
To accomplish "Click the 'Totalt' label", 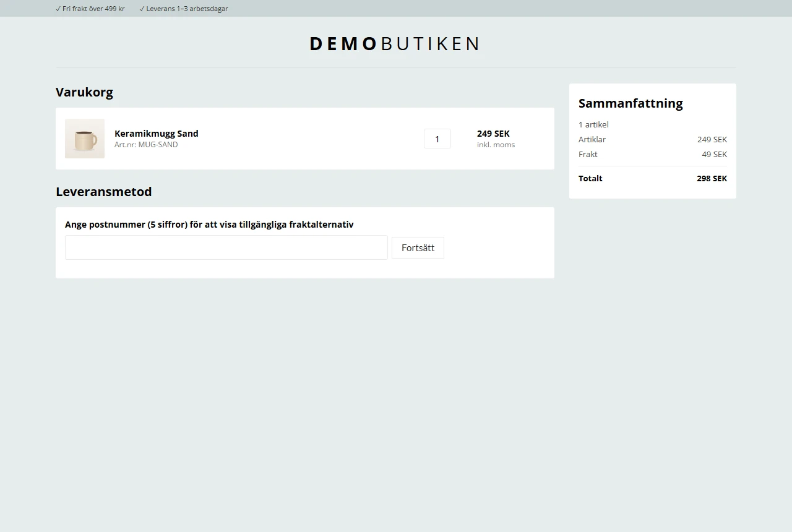I will [x=590, y=178].
